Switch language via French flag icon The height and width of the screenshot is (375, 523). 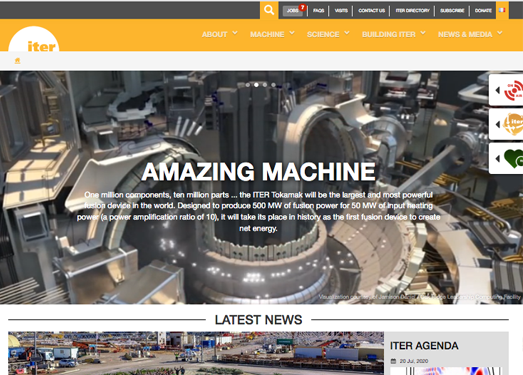pyautogui.click(x=502, y=10)
